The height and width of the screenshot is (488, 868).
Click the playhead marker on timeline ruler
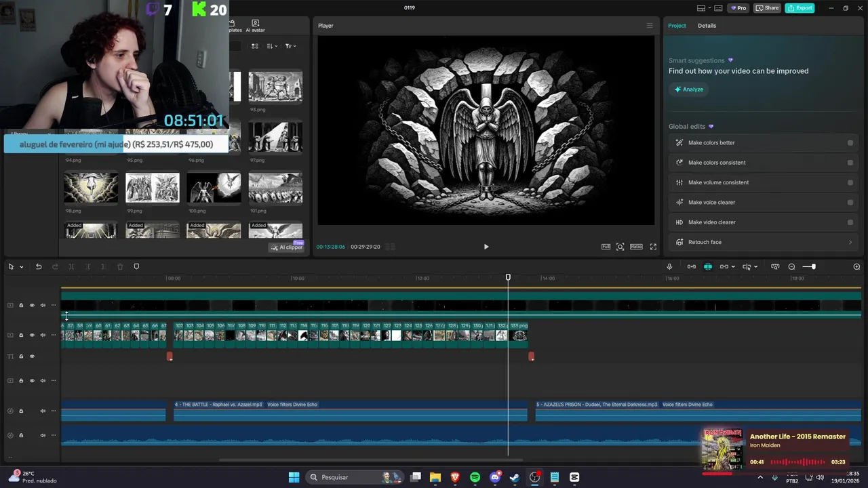pos(508,277)
